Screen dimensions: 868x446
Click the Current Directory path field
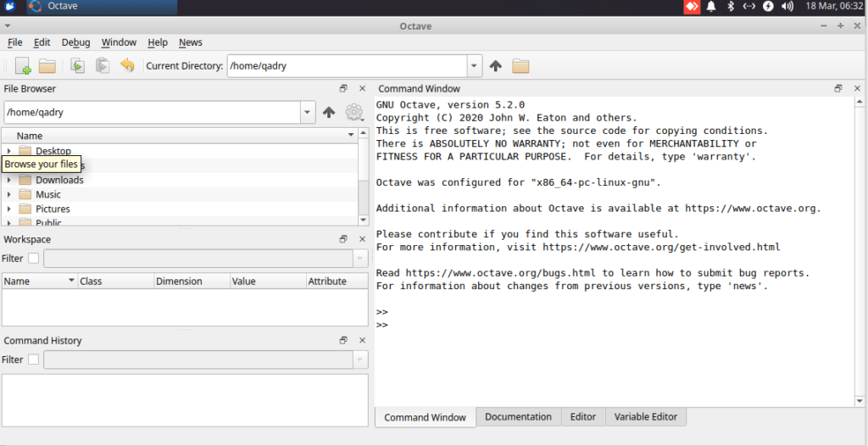pyautogui.click(x=347, y=66)
